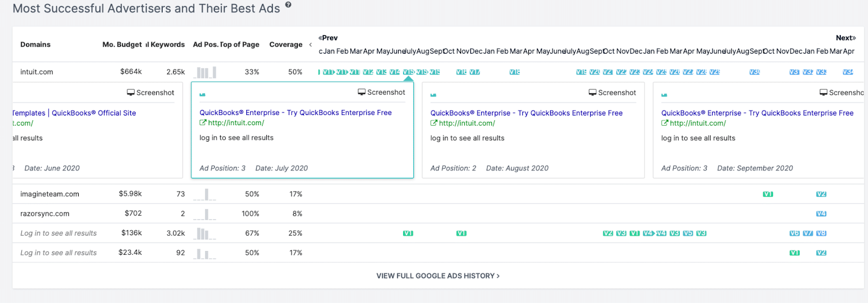Open Screenshot link in August 2020 ad card
Viewport: 868px width, 303px height.
point(612,93)
